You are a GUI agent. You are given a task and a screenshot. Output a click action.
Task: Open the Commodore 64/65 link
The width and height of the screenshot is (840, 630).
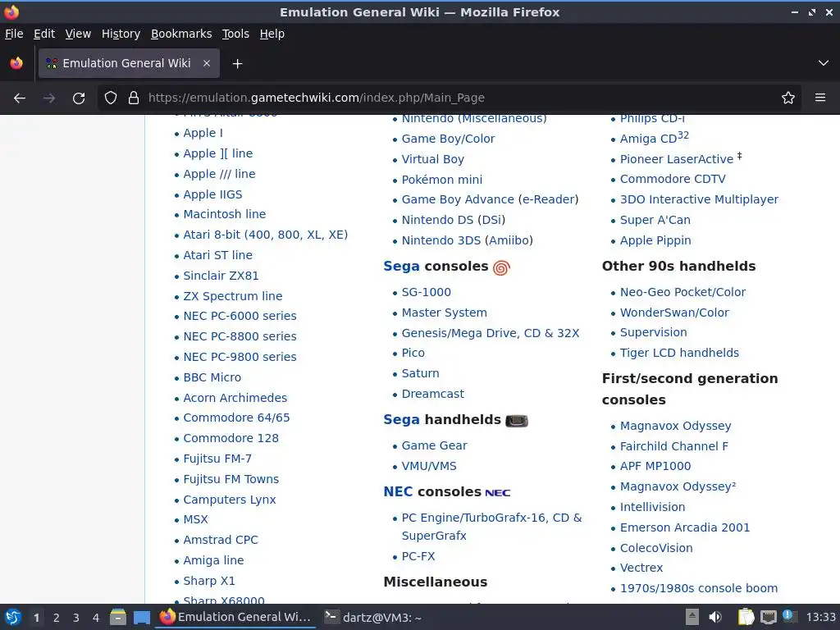pos(236,418)
